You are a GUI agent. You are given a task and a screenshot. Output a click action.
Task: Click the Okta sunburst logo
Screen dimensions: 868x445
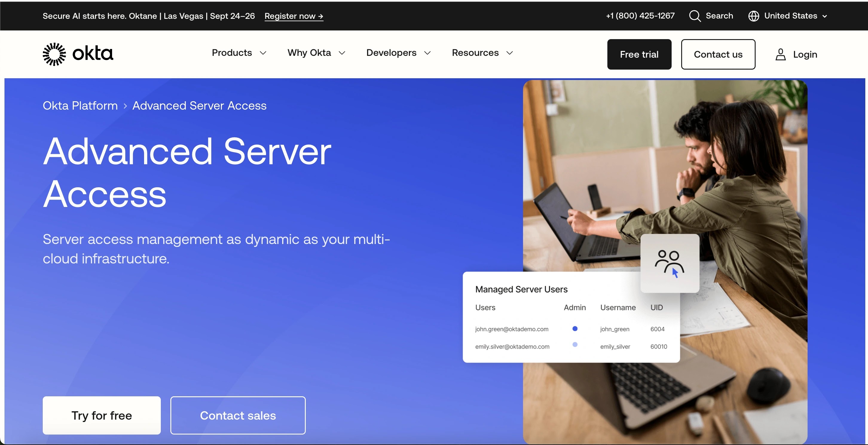point(54,54)
